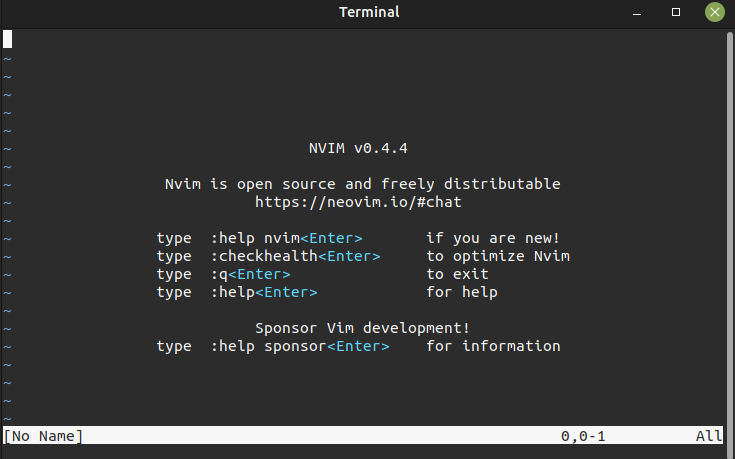
Task: Click the Terminal title text
Action: [369, 12]
